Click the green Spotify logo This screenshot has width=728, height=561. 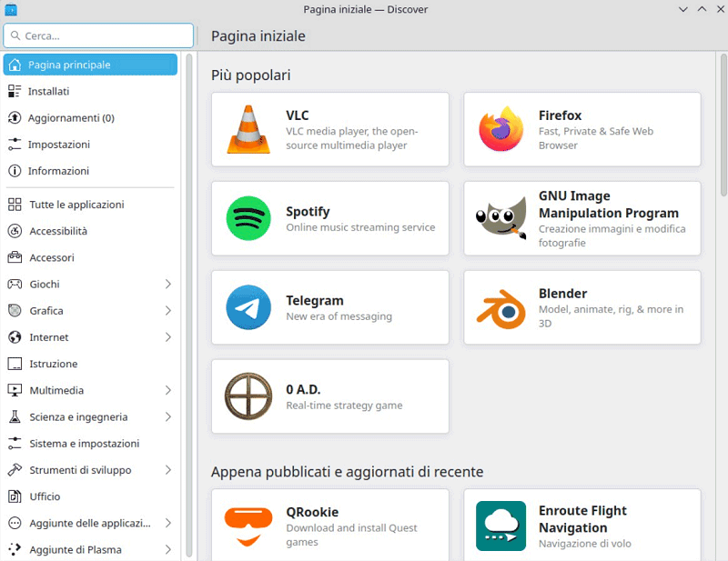tap(248, 218)
